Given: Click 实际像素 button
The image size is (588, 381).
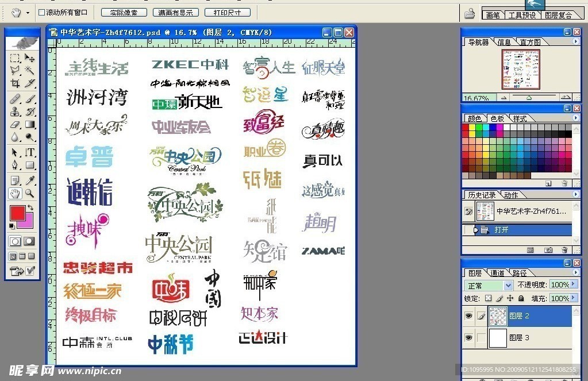Looking at the screenshot, I should click(124, 13).
